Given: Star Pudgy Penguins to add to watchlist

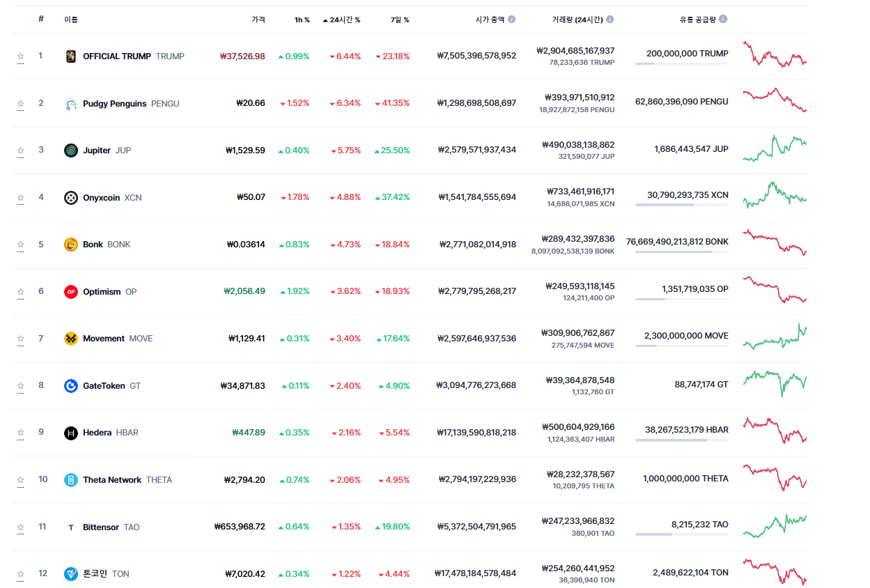Looking at the screenshot, I should coord(21,104).
